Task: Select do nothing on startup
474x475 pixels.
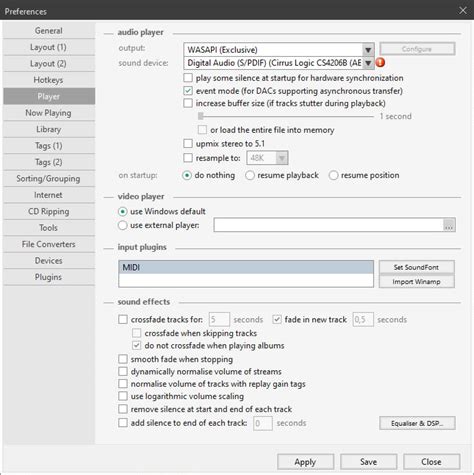Action: coord(187,175)
